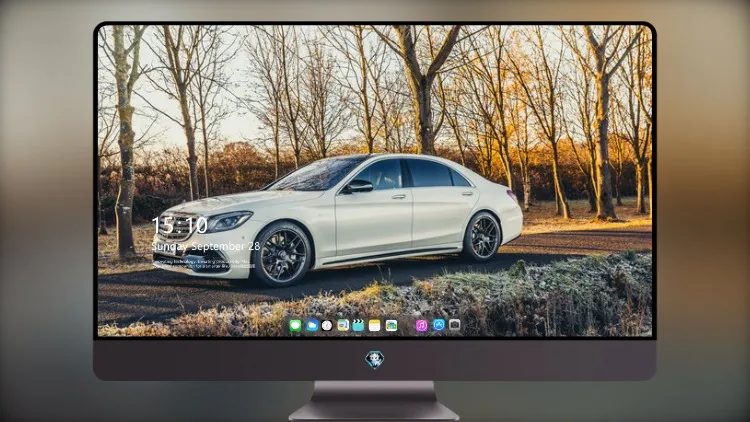Open the gray Camera app icon
Screen dimensions: 750x422
455,325
